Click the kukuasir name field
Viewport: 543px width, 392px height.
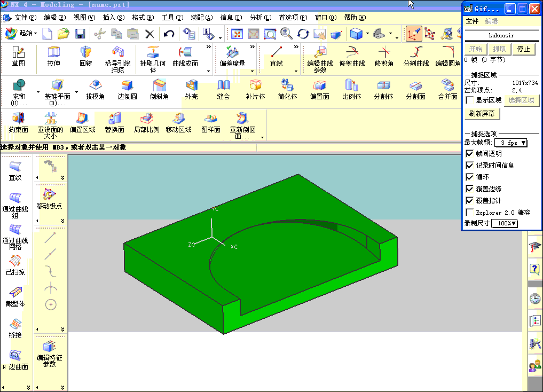pos(501,35)
